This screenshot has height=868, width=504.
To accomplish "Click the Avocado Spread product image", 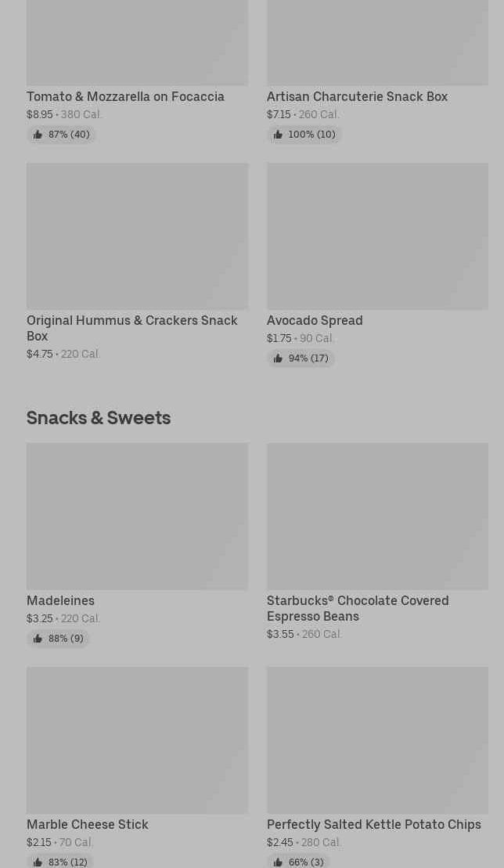I will [x=377, y=236].
